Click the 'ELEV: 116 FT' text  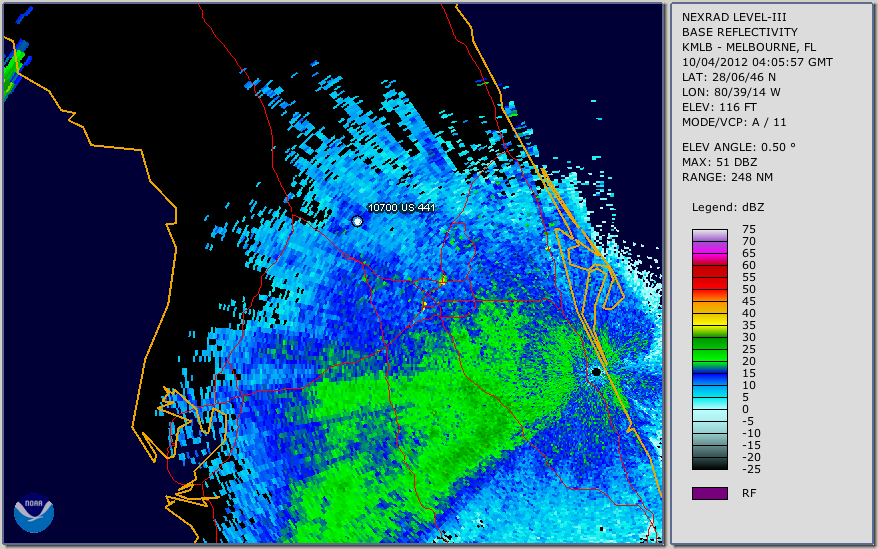coord(719,107)
